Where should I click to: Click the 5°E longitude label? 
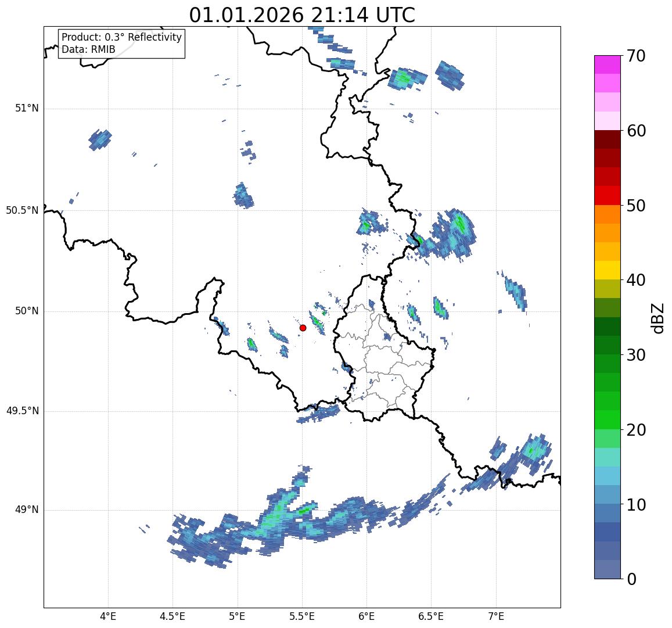[x=237, y=616]
